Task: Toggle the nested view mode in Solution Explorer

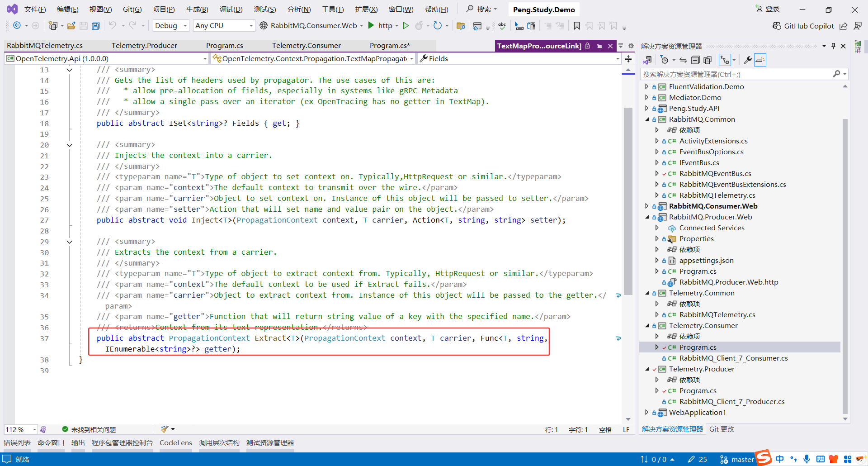Action: tap(725, 60)
